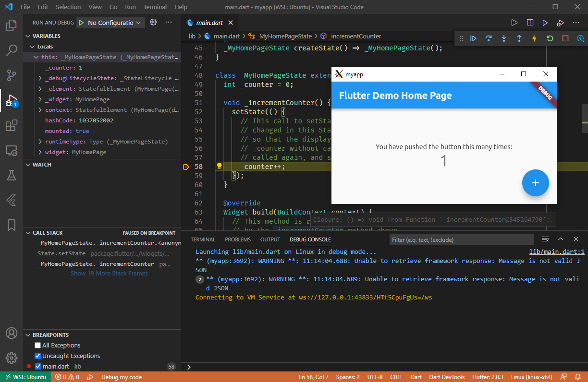Click Show 19 More Stack Frames

click(109, 274)
